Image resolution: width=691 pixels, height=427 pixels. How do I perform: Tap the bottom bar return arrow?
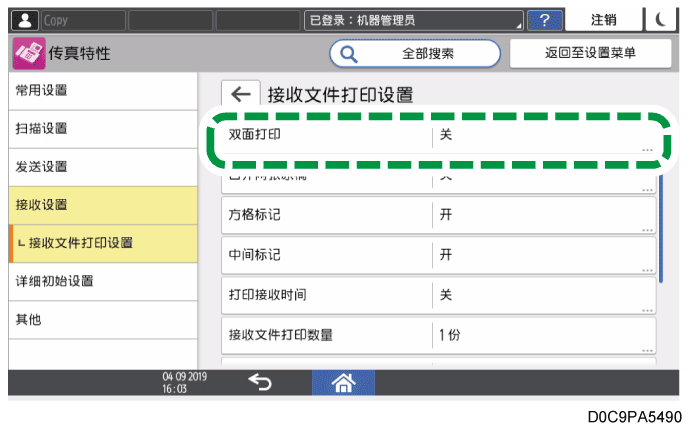260,382
